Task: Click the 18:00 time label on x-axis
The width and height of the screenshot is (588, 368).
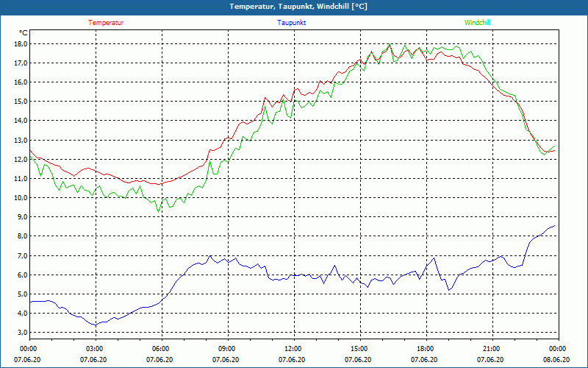Action: coord(425,349)
